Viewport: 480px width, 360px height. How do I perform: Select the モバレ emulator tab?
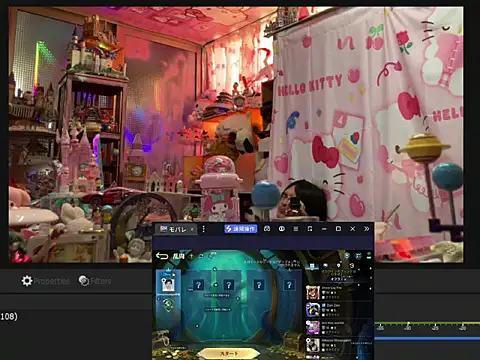coord(177,229)
